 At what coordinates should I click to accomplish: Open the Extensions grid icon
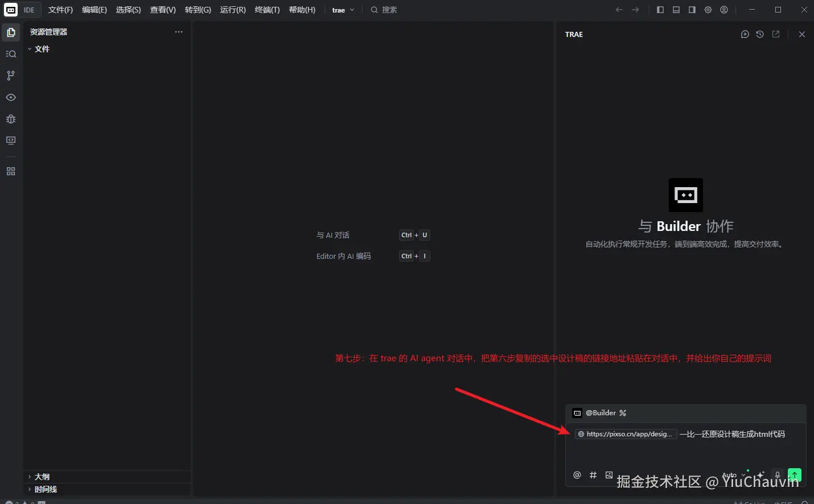click(11, 171)
